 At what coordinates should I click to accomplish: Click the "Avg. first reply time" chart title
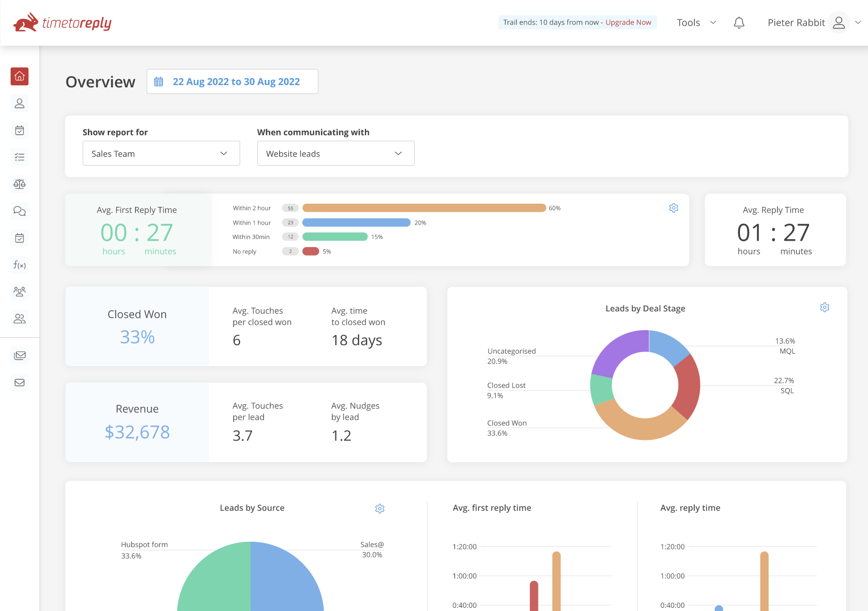point(492,508)
